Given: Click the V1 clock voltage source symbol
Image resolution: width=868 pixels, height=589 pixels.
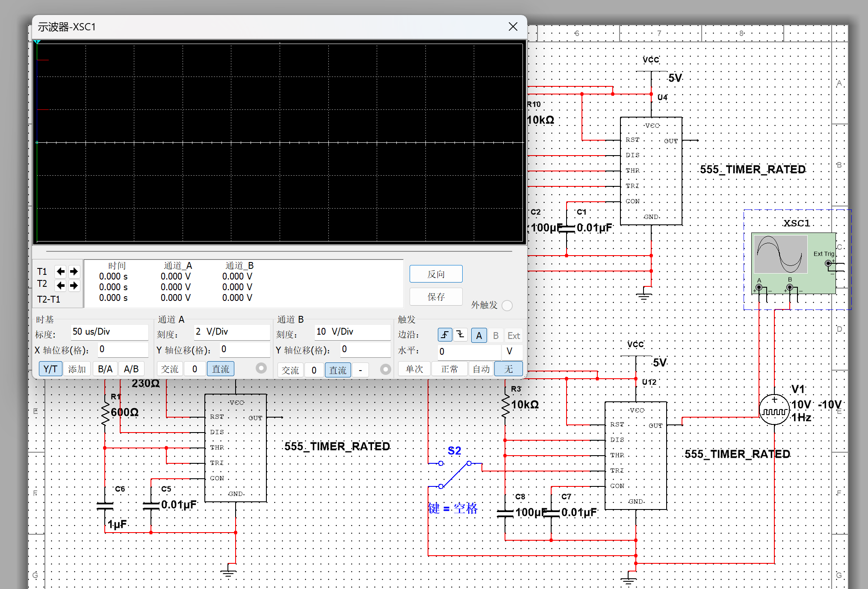Looking at the screenshot, I should (x=774, y=410).
